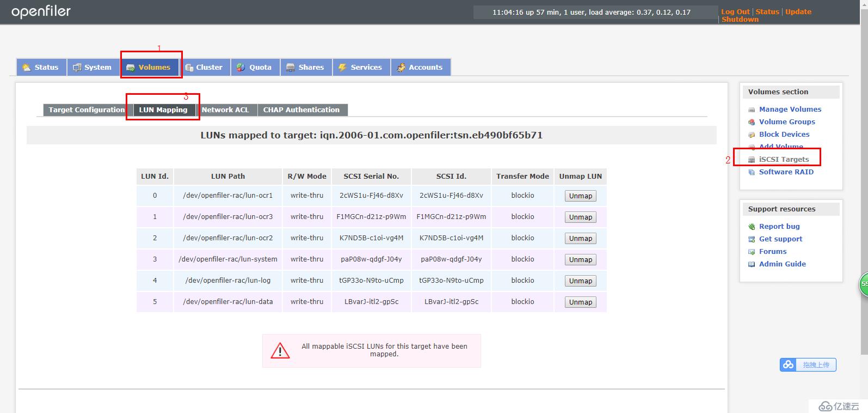This screenshot has width=868, height=413.
Task: Select the Network ACL subtab
Action: tap(225, 110)
